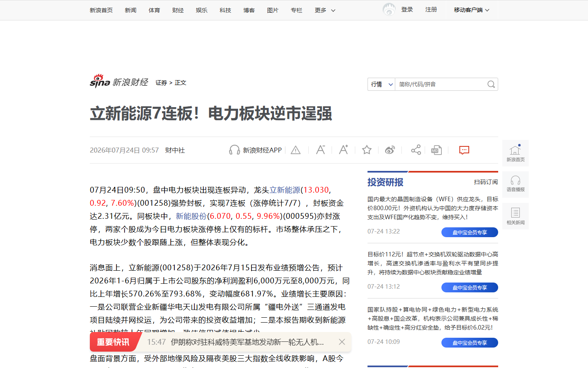
Task: Open comments with red speech bubble icon
Action: (x=464, y=150)
